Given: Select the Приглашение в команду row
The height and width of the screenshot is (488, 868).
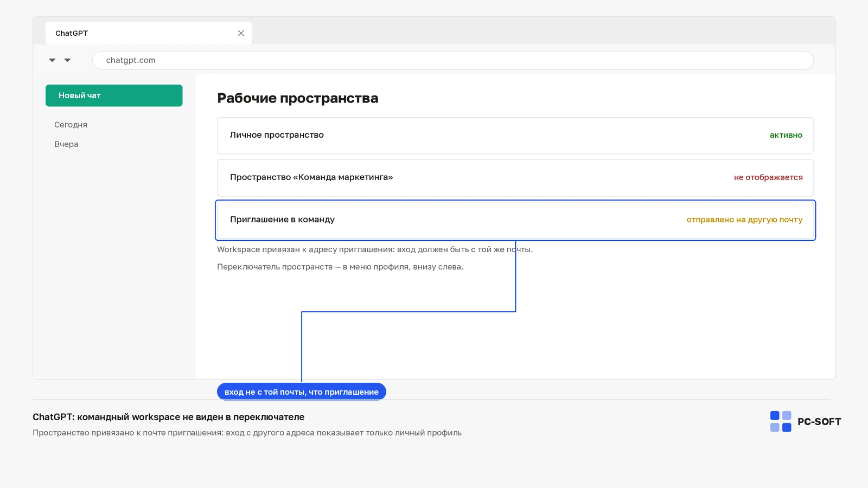Looking at the screenshot, I should [515, 220].
